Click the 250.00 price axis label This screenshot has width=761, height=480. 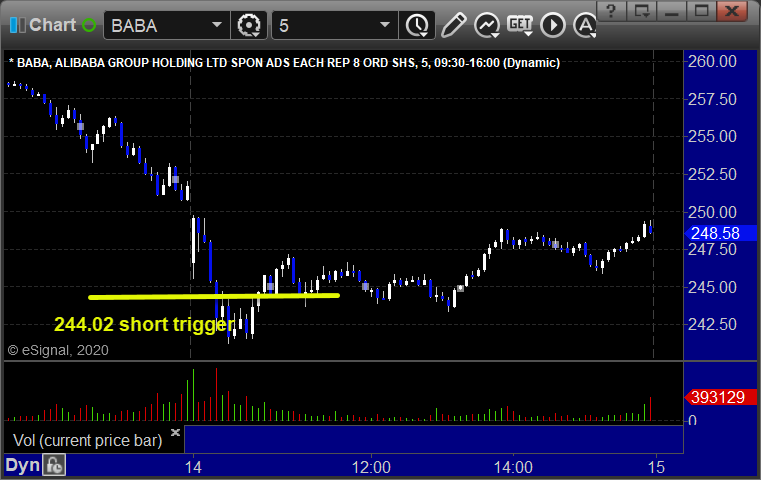(712, 212)
